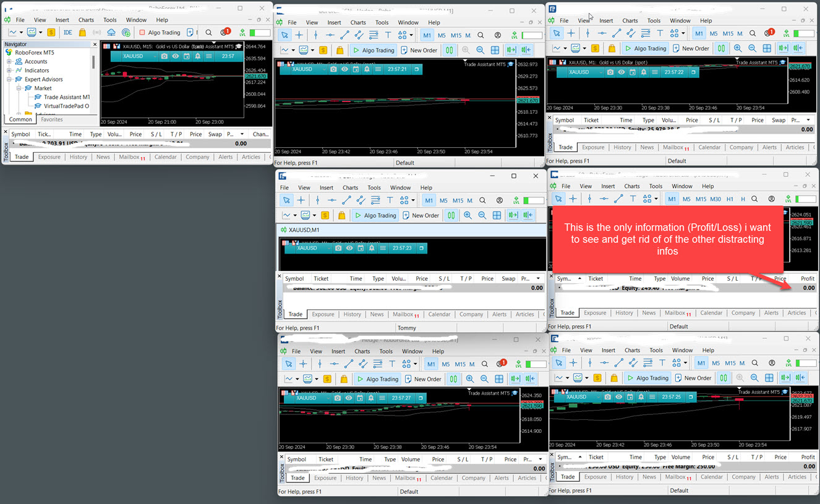Expand the Accounts node in the Navigator
The width and height of the screenshot is (820, 504).
9,62
